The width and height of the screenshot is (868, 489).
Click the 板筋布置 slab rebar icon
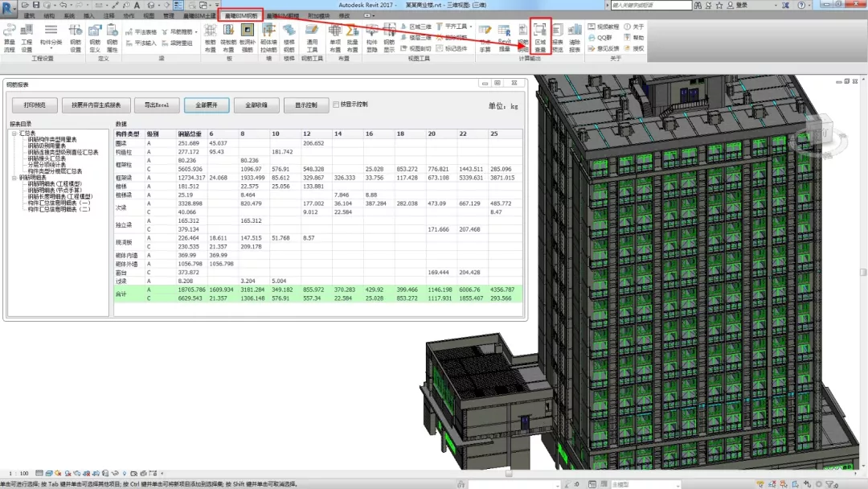(x=211, y=37)
